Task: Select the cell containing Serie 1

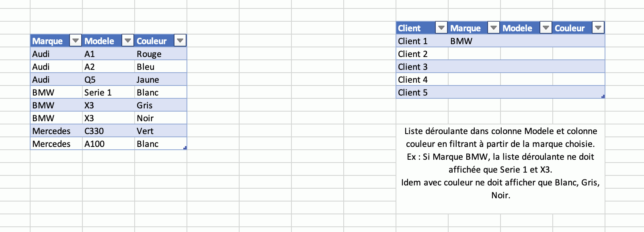Action: pyautogui.click(x=108, y=92)
